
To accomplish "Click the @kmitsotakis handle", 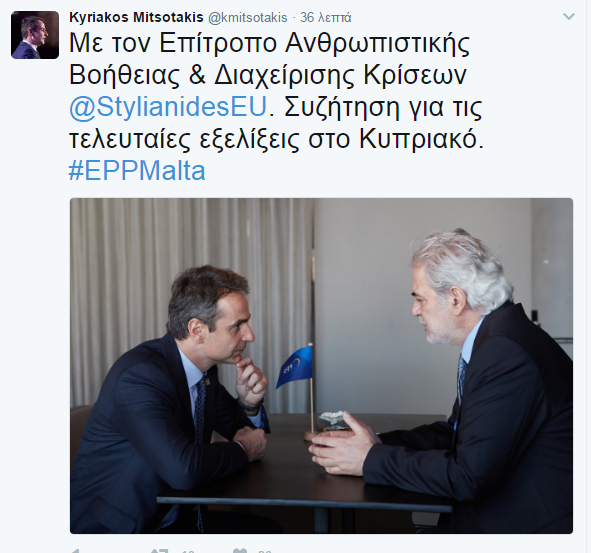I will pyautogui.click(x=248, y=17).
